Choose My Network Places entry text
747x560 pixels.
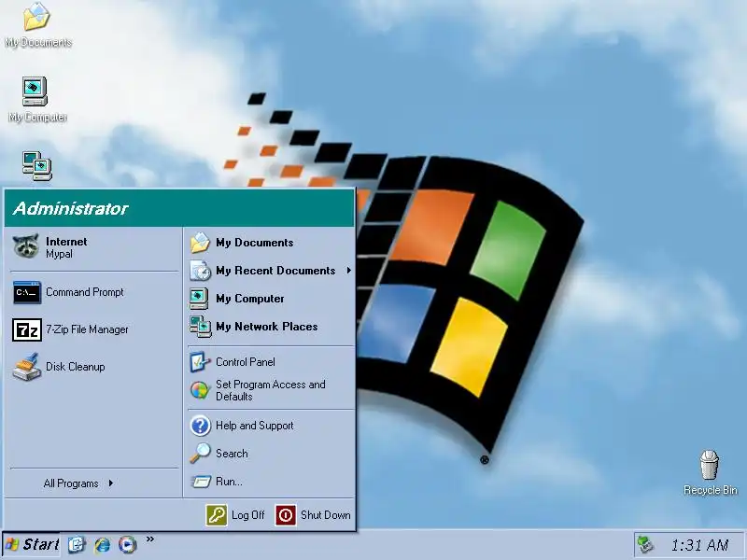pyautogui.click(x=266, y=327)
